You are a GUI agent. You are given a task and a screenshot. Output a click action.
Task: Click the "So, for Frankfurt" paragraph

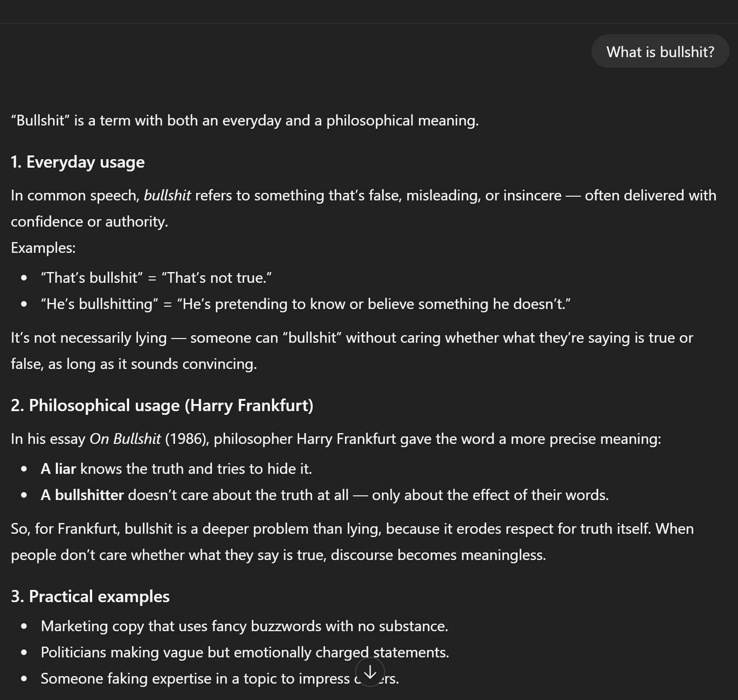(x=351, y=529)
